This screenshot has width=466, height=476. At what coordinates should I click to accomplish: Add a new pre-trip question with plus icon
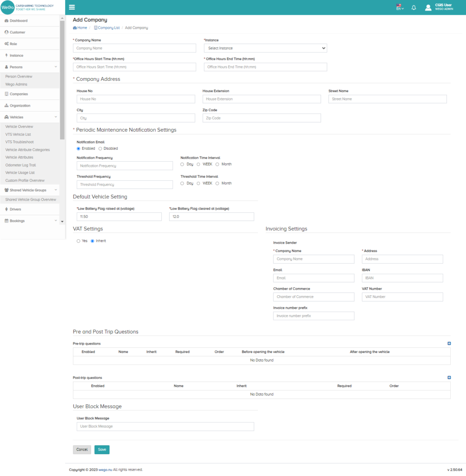tap(449, 344)
